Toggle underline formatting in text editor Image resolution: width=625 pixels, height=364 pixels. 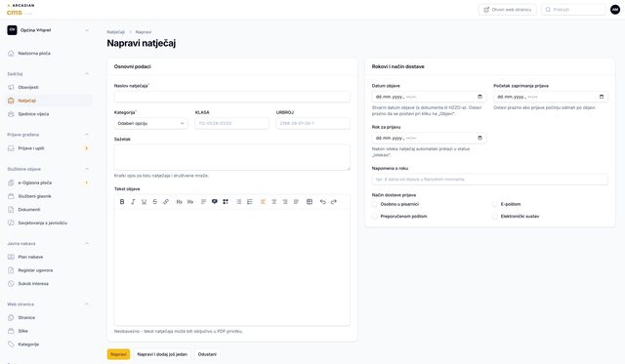144,201
